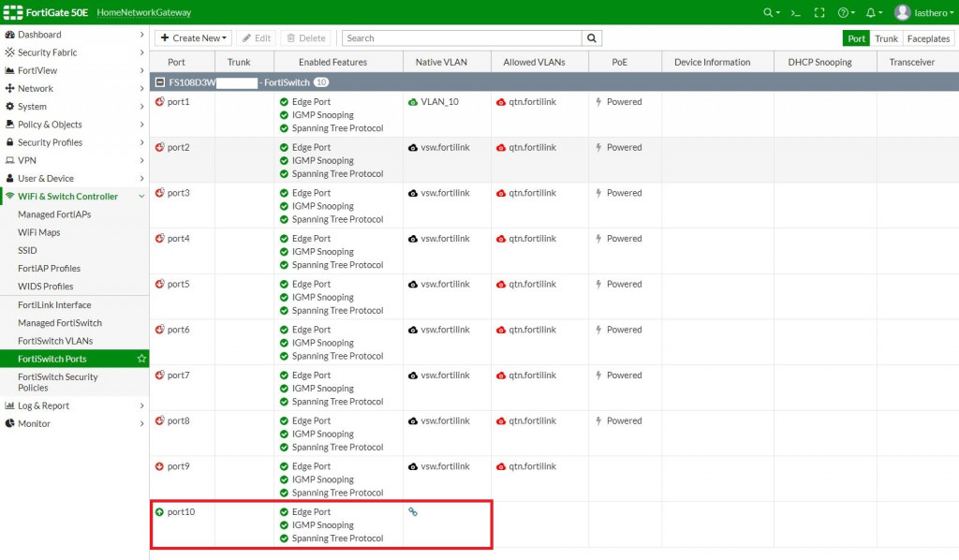
Task: Toggle the fullscreen icon
Action: pos(819,12)
